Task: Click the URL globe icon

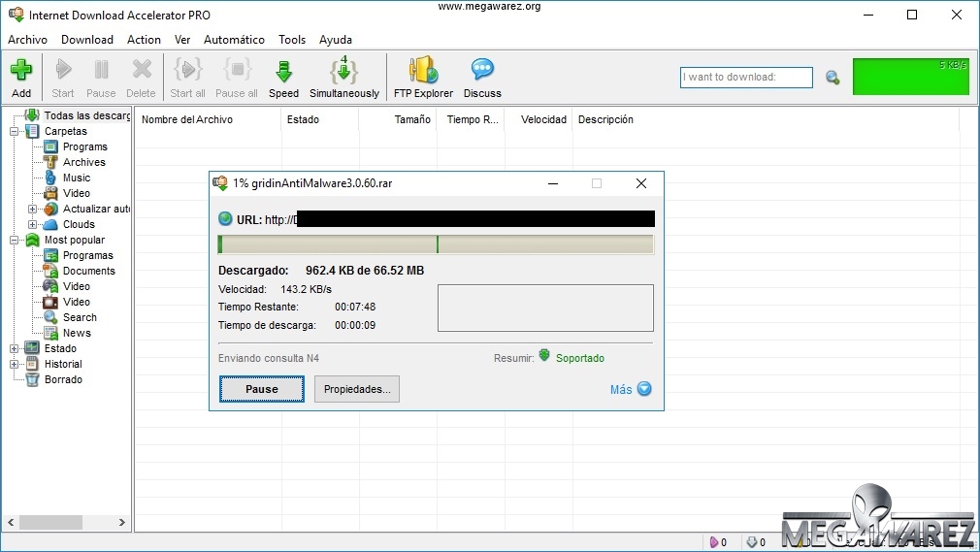Action: point(225,219)
